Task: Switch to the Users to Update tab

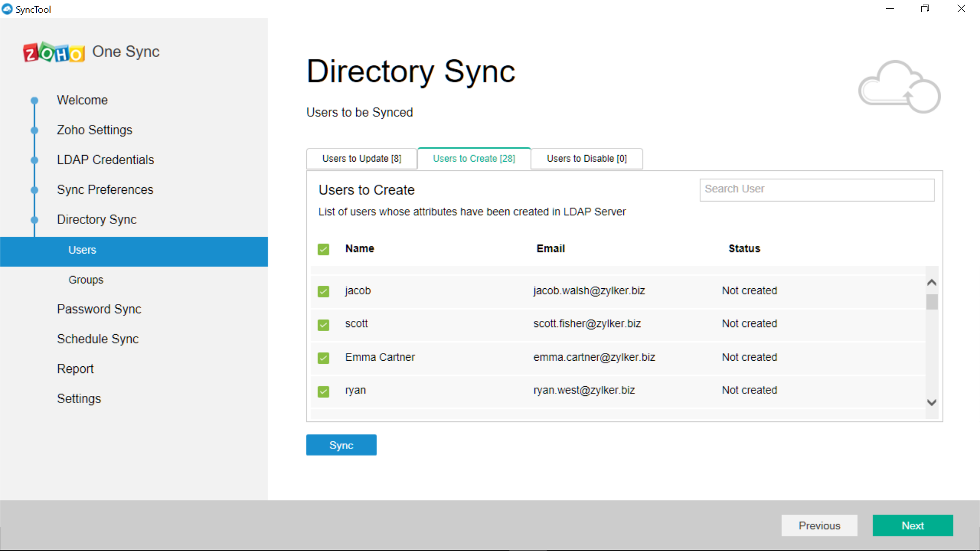Action: (x=361, y=159)
